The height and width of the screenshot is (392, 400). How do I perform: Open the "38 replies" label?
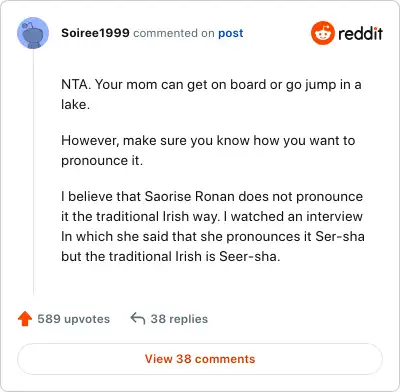[x=179, y=319]
